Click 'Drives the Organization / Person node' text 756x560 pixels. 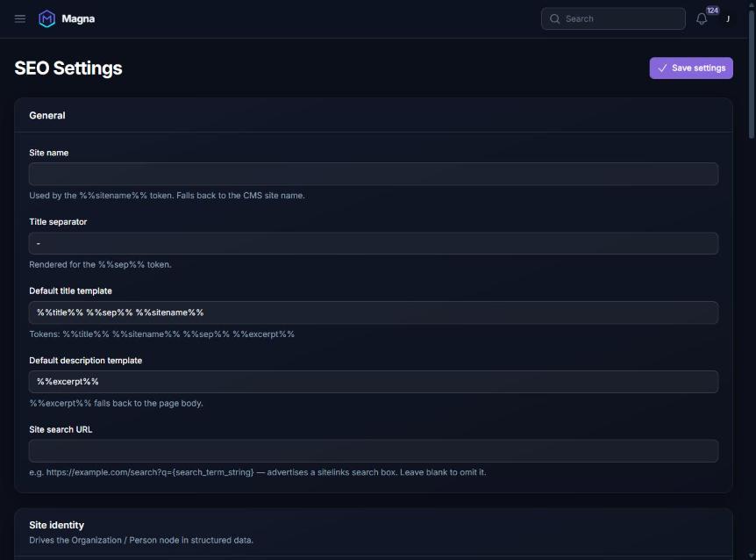coord(141,540)
